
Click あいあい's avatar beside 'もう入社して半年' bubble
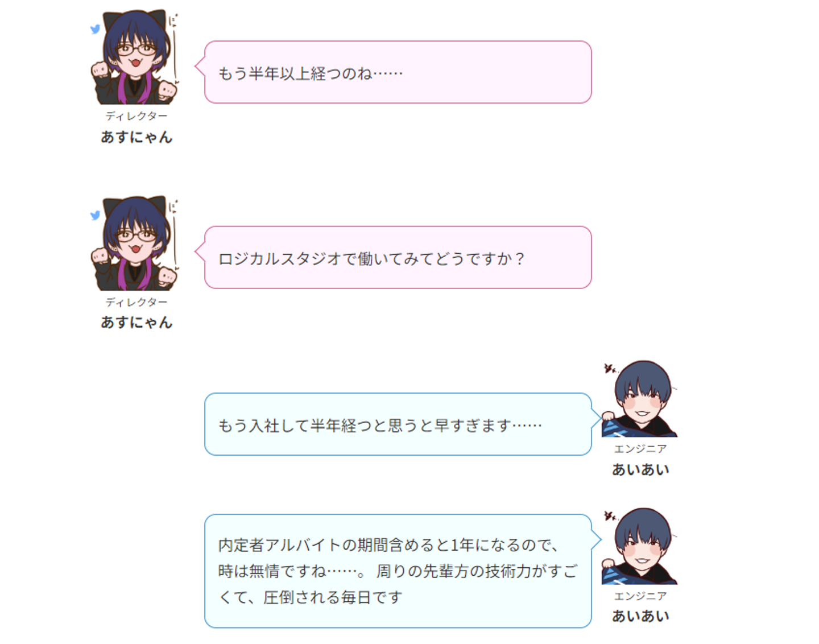pos(640,398)
